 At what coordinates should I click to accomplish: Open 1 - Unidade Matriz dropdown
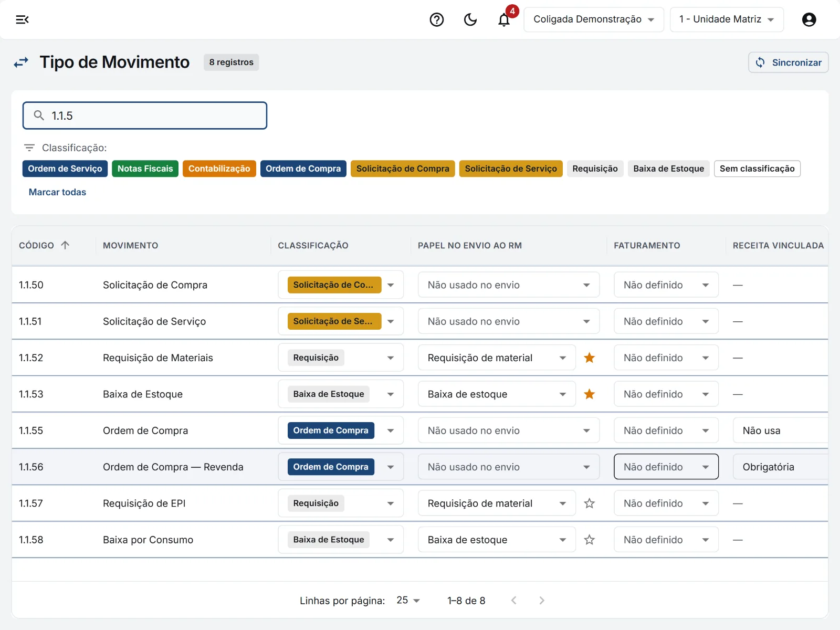pos(727,19)
